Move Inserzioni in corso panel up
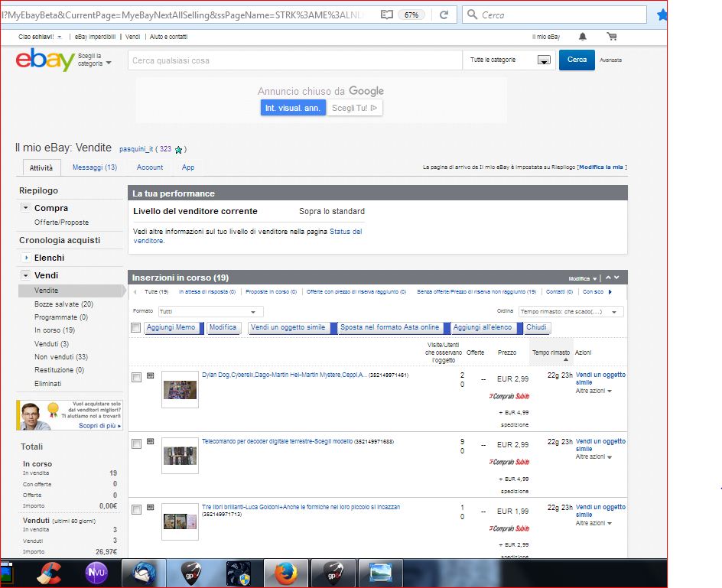722x588 pixels. pos(608,278)
